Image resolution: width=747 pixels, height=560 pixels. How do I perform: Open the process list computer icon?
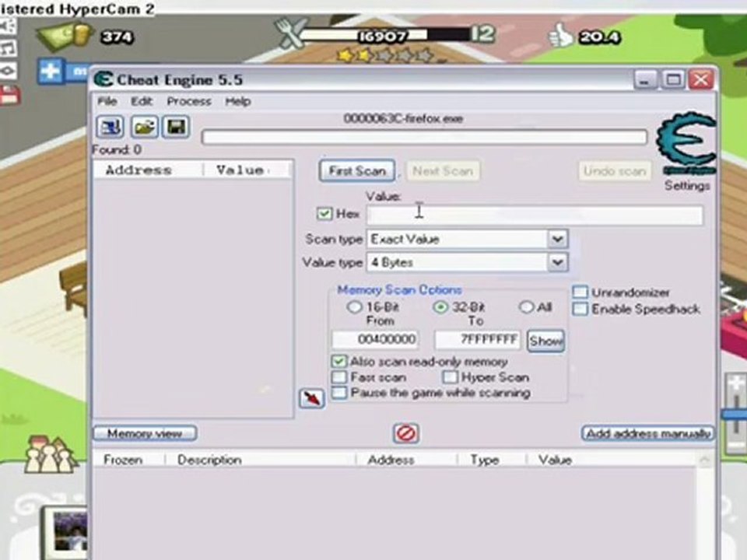pyautogui.click(x=110, y=127)
